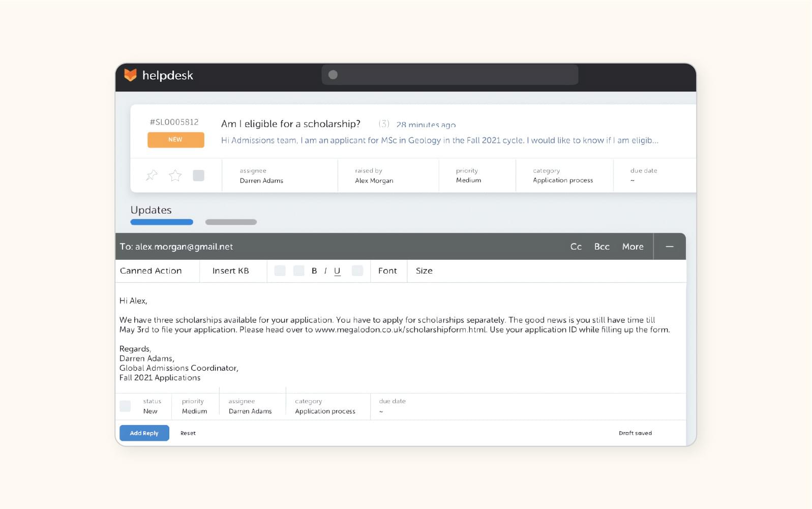Click the ticket preview text 'Hi Admissions team'
Image resolution: width=812 pixels, height=509 pixels.
click(x=440, y=140)
